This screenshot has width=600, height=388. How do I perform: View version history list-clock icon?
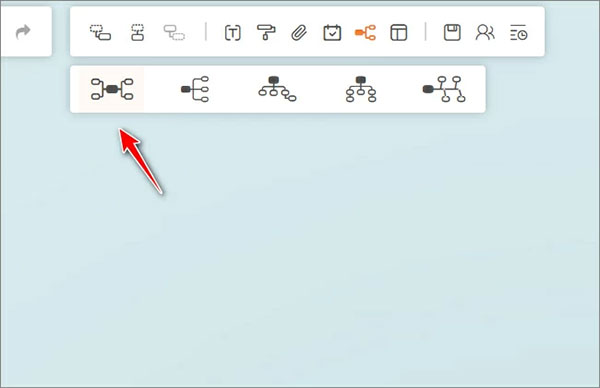point(518,33)
